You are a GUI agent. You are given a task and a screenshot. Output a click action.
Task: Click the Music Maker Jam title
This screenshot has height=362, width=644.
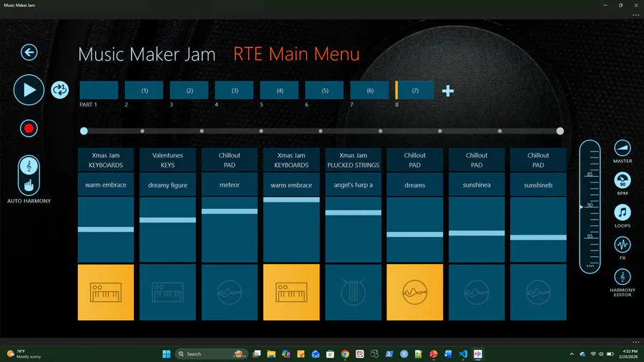tap(147, 54)
